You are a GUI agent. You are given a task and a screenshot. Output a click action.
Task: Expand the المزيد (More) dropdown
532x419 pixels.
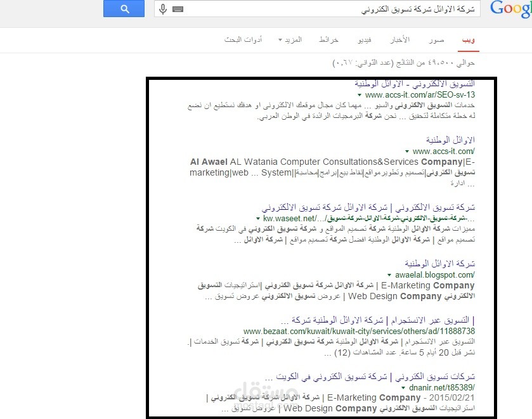tap(290, 40)
